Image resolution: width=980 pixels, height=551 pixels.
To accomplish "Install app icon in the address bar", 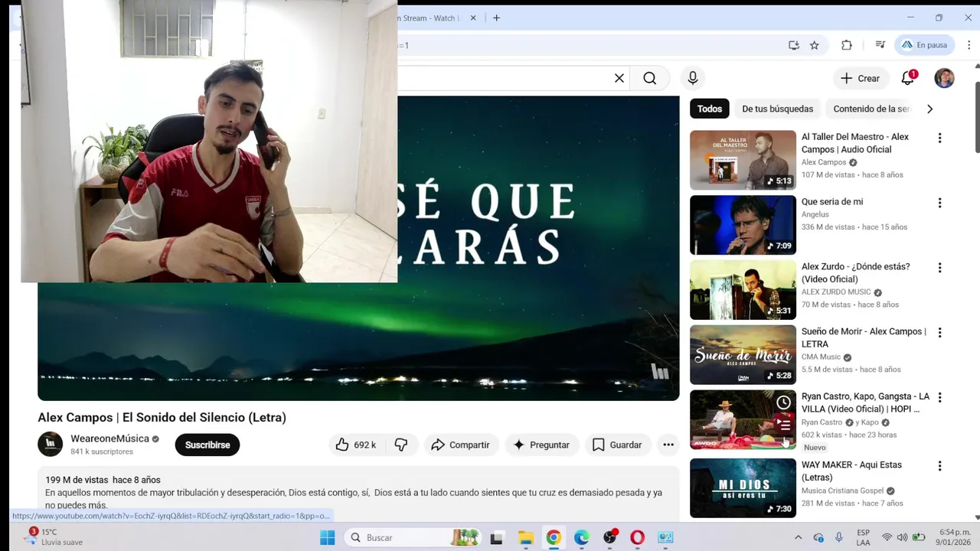I will [794, 45].
